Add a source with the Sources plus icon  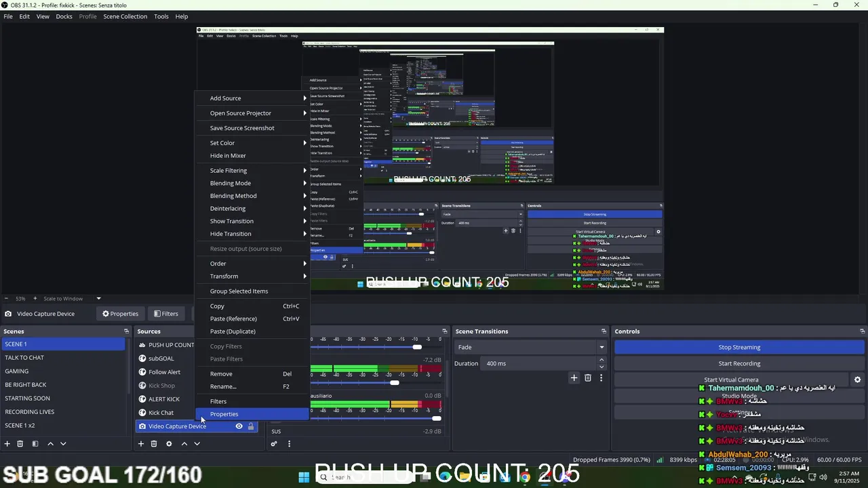(141, 444)
